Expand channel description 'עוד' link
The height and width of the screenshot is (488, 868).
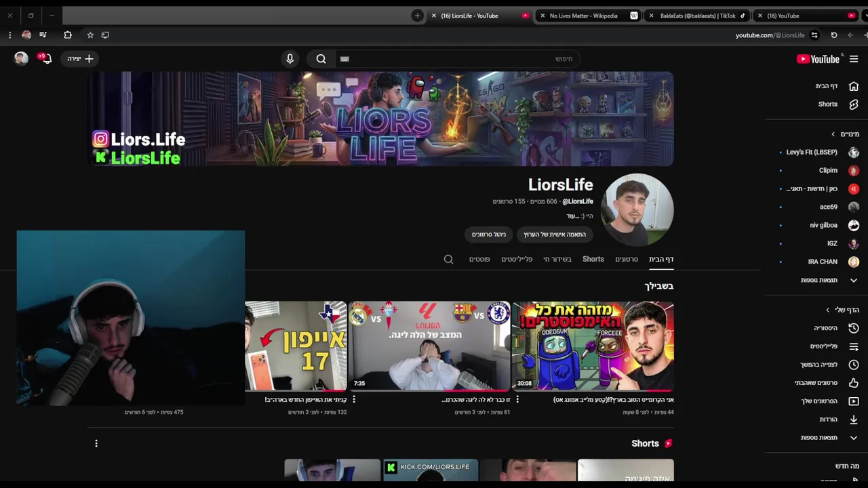572,216
